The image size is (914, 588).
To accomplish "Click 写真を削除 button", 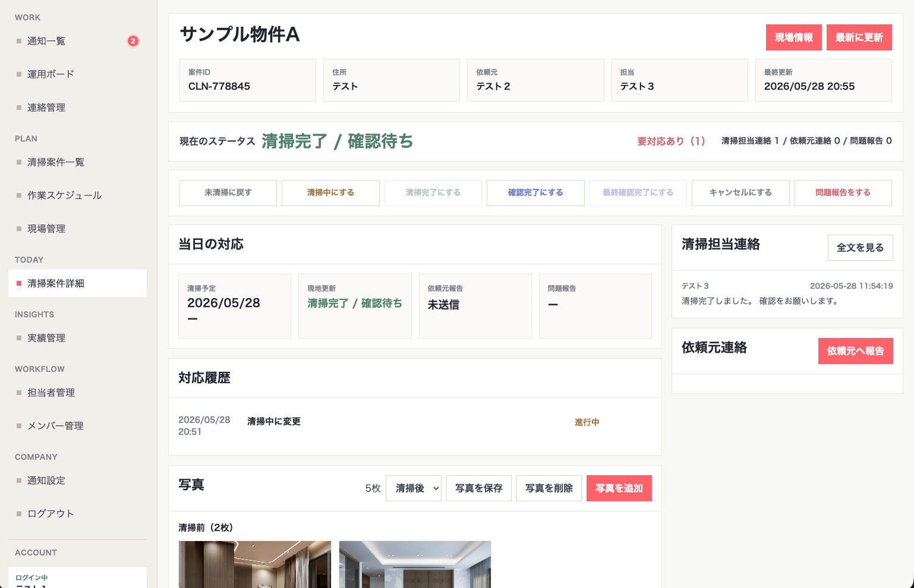I will coord(549,488).
